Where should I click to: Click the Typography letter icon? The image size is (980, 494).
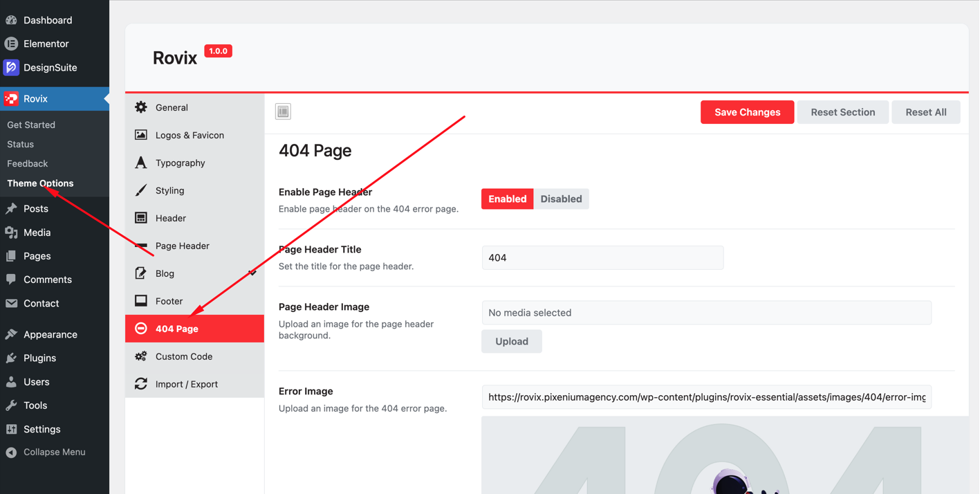click(x=141, y=163)
